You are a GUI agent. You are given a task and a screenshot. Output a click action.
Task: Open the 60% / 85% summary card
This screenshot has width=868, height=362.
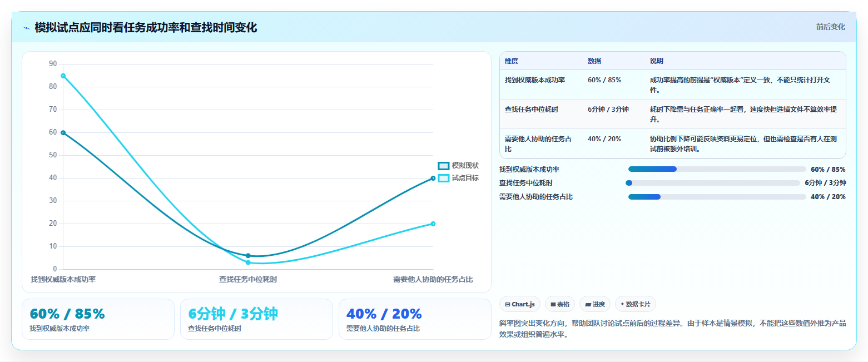coord(98,319)
